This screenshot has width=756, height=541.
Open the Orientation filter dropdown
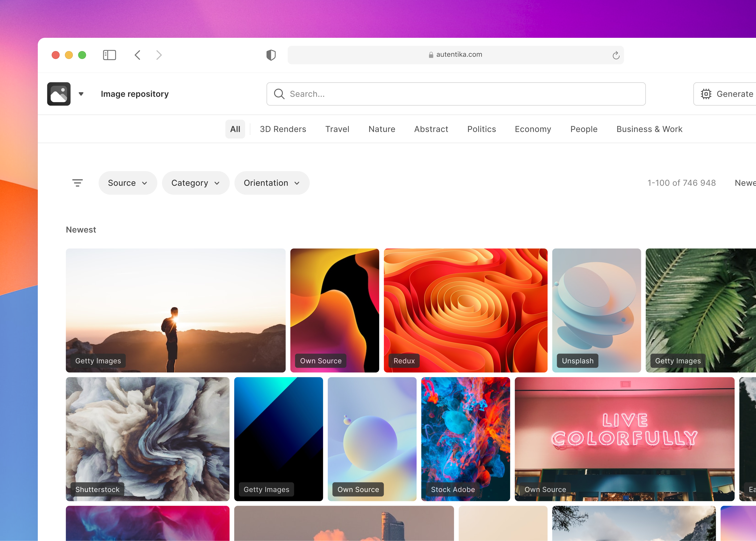click(272, 182)
